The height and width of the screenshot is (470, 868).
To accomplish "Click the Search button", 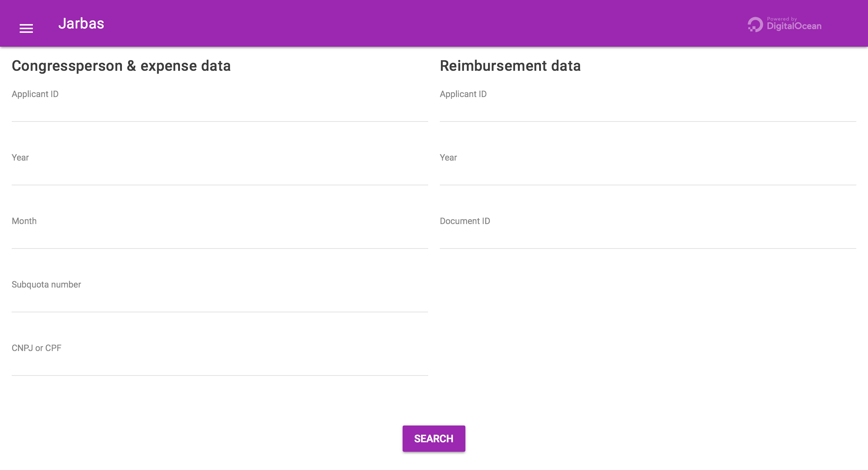I will tap(434, 438).
